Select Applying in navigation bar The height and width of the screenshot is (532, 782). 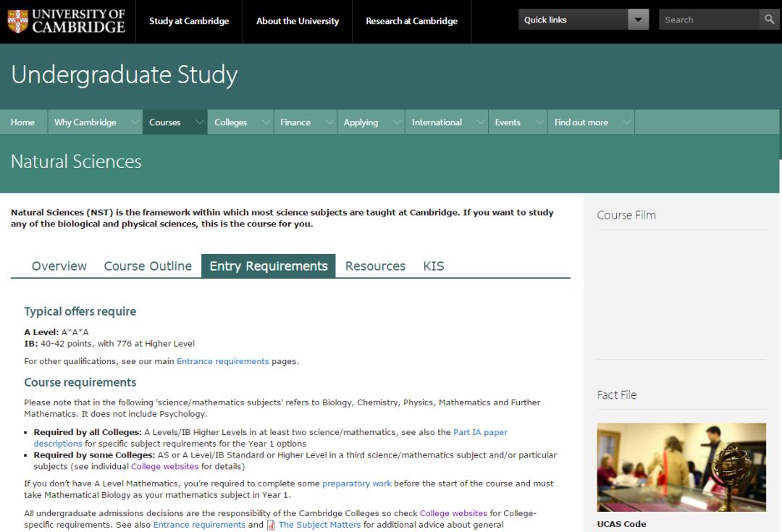(x=361, y=122)
